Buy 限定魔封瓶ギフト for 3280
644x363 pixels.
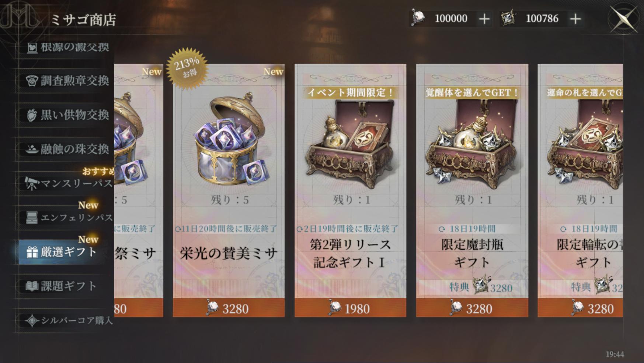pyautogui.click(x=472, y=308)
